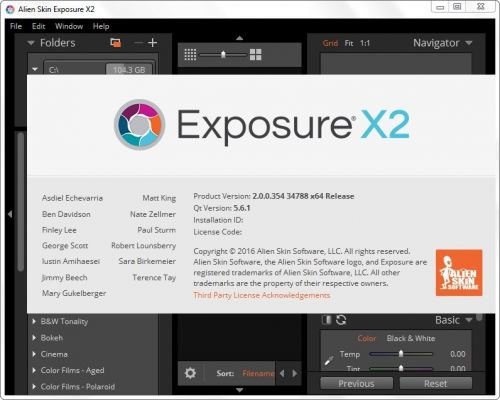Click the Alien Skin title bar icon
500x400 pixels.
click(x=10, y=9)
